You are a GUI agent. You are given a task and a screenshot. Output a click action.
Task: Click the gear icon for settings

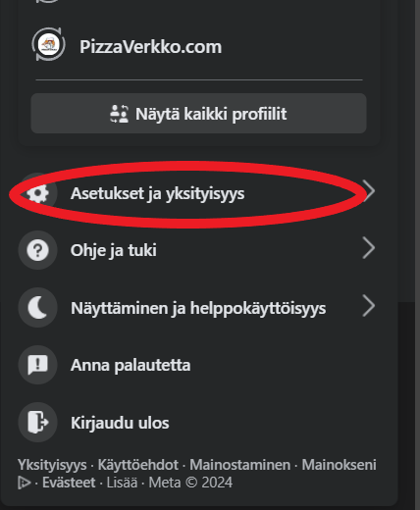point(38,193)
